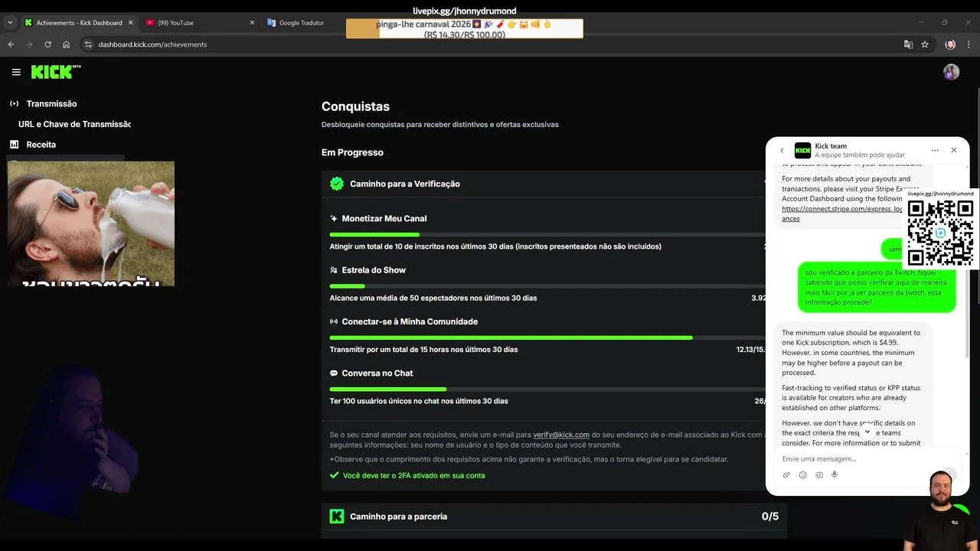Screen dimensions: 980x551
Task: Open Receita in the sidebar
Action: [x=41, y=145]
